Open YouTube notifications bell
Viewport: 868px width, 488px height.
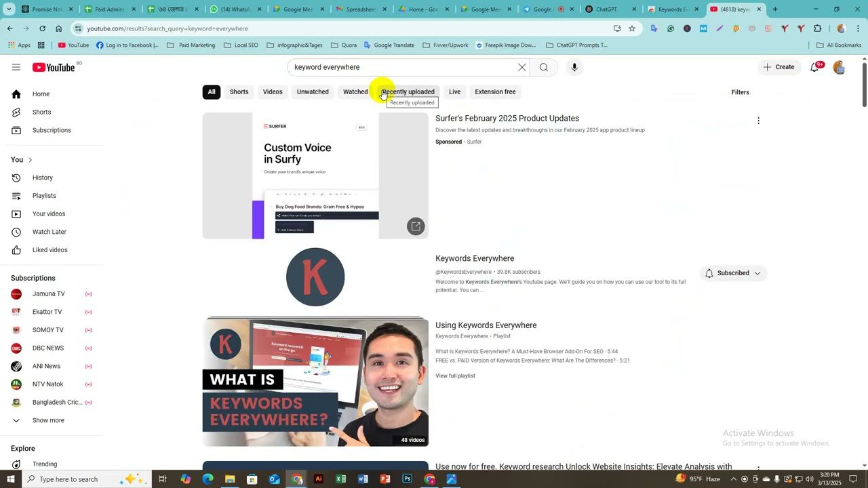click(814, 67)
